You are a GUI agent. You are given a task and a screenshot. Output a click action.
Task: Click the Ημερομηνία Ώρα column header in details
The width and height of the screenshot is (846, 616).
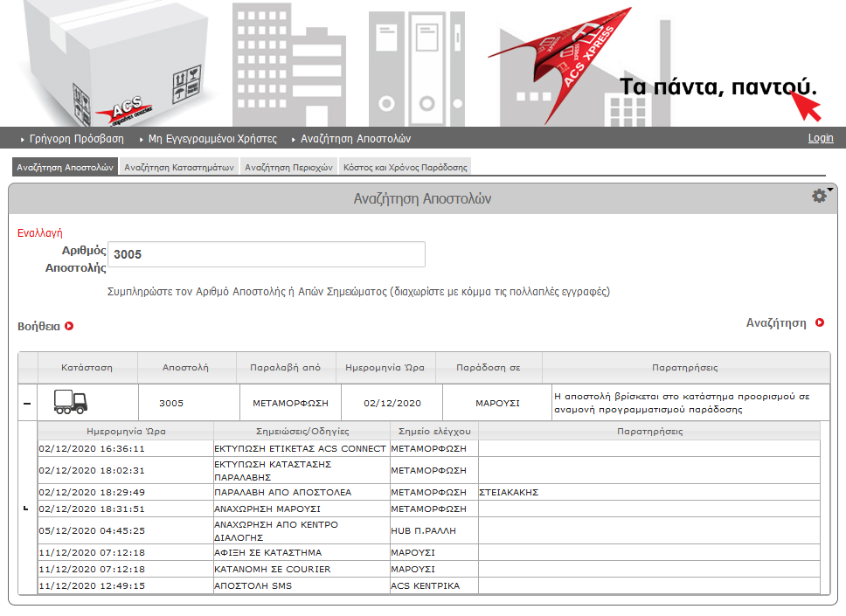click(126, 431)
